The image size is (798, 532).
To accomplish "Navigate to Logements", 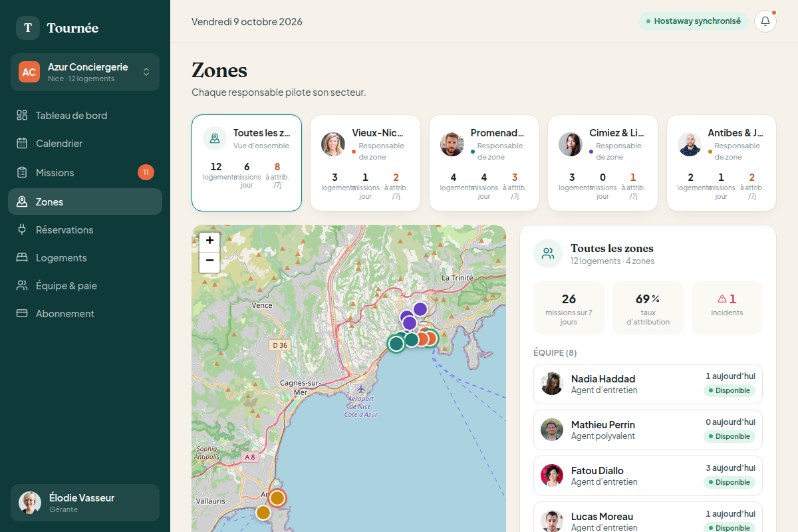I will [85, 257].
